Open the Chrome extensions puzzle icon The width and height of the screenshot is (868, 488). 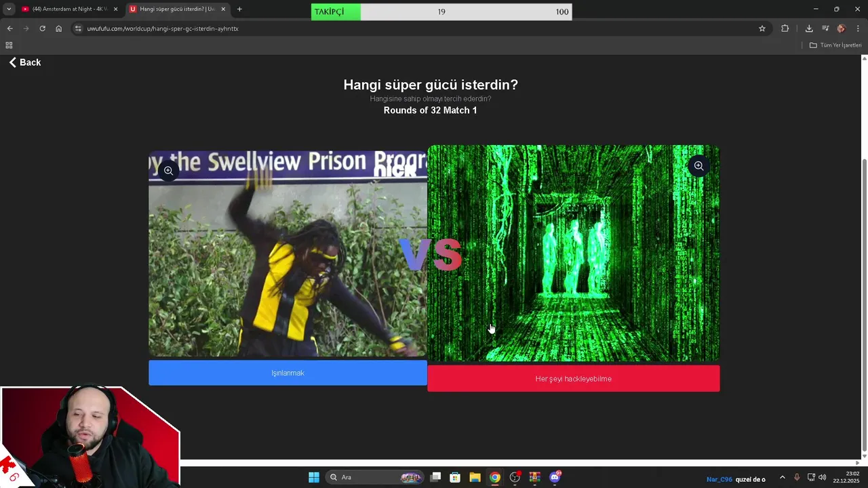tap(785, 28)
